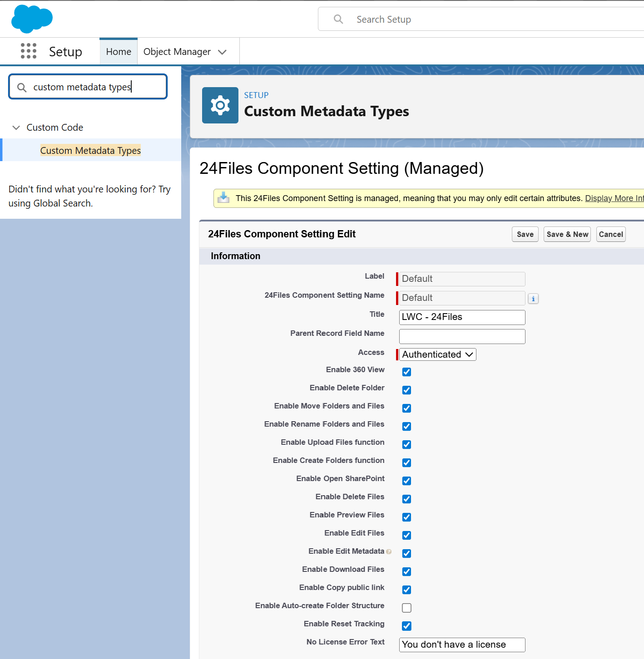The height and width of the screenshot is (659, 644).
Task: Click info icon beside Component Setting Name
Action: pyautogui.click(x=533, y=299)
